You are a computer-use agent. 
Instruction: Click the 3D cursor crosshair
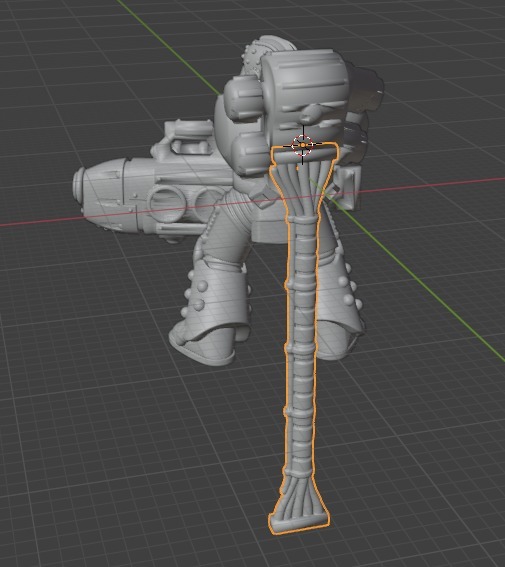[303, 145]
